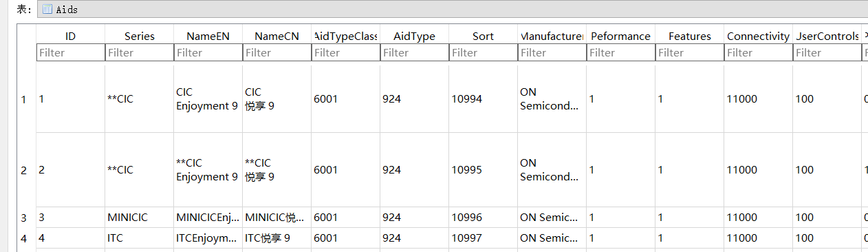Sort by the ID column header

click(x=70, y=36)
